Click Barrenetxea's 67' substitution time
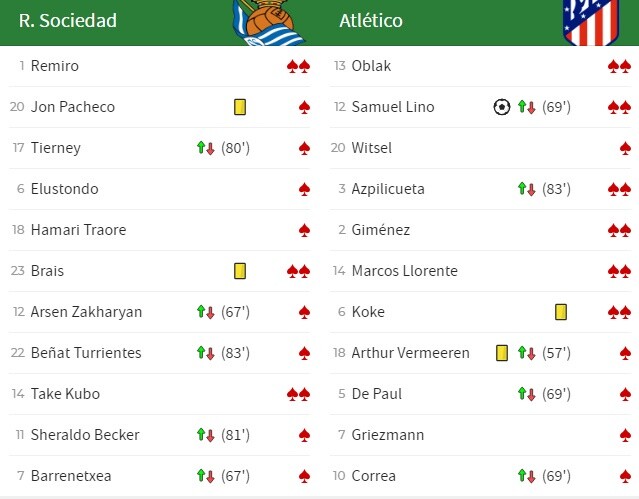This screenshot has height=499, width=639. click(x=236, y=476)
